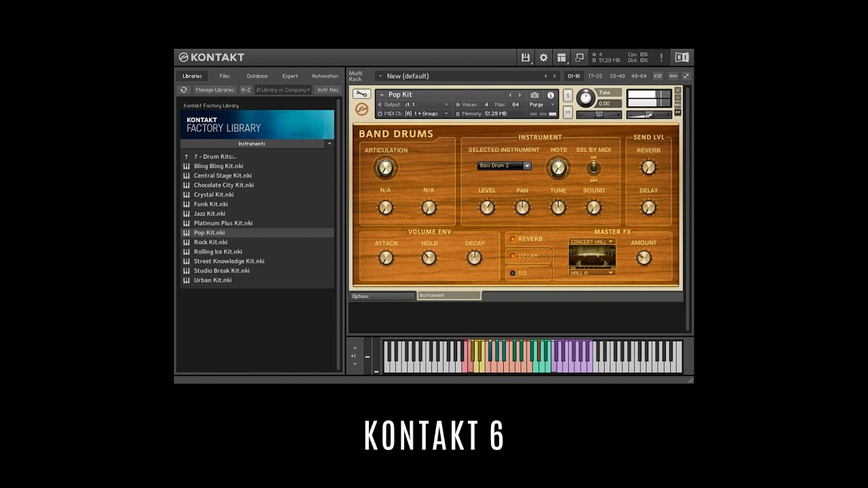Screen dimensions: 868x488
Task: Open the Bass Drum 2 instrument dropdown
Action: [x=504, y=165]
